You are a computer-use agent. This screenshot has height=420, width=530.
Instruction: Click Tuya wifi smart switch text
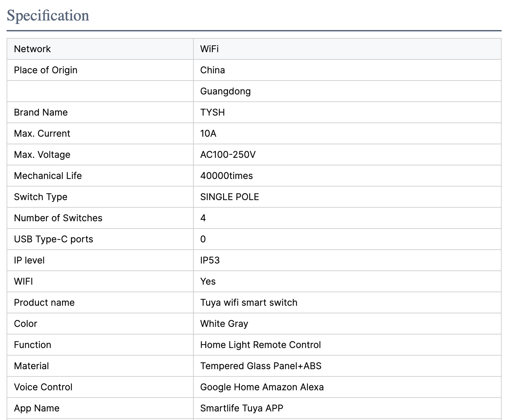pos(248,302)
